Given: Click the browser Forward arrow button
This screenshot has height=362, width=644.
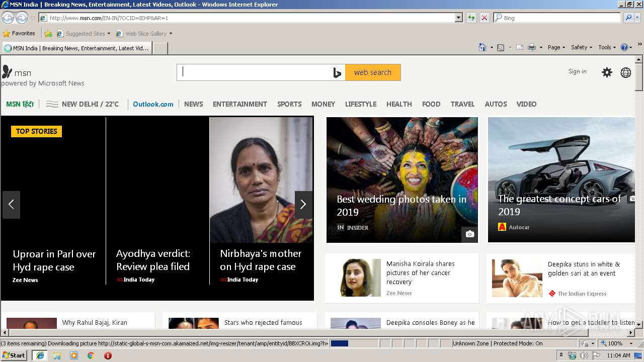Looking at the screenshot, I should coord(22,18).
